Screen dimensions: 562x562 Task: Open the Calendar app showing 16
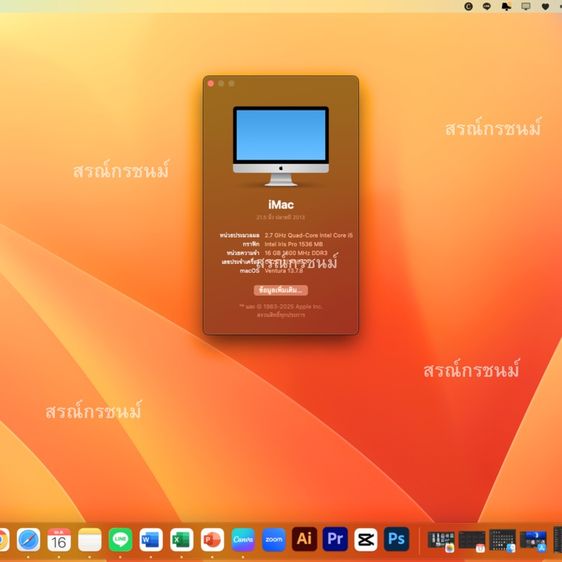[59, 539]
